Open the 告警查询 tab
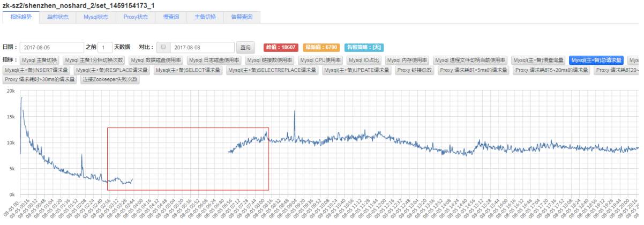 pyautogui.click(x=242, y=17)
